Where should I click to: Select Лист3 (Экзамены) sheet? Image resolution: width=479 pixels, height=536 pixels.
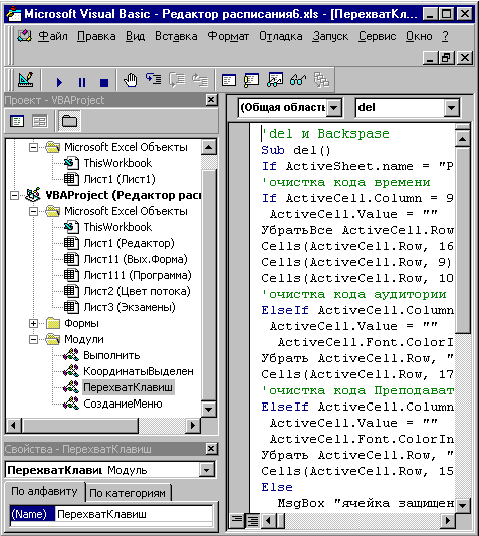(x=130, y=307)
